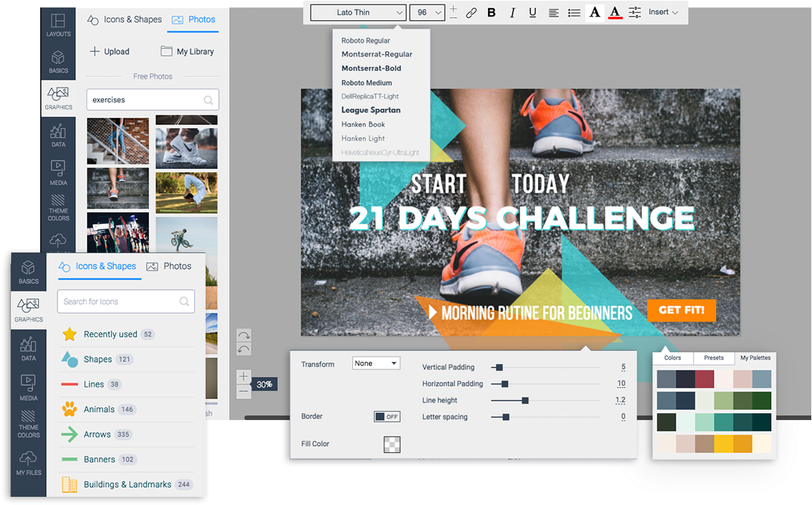Viewport: 812px width, 505px height.
Task: Open Data in the back sidebar
Action: coord(58,136)
